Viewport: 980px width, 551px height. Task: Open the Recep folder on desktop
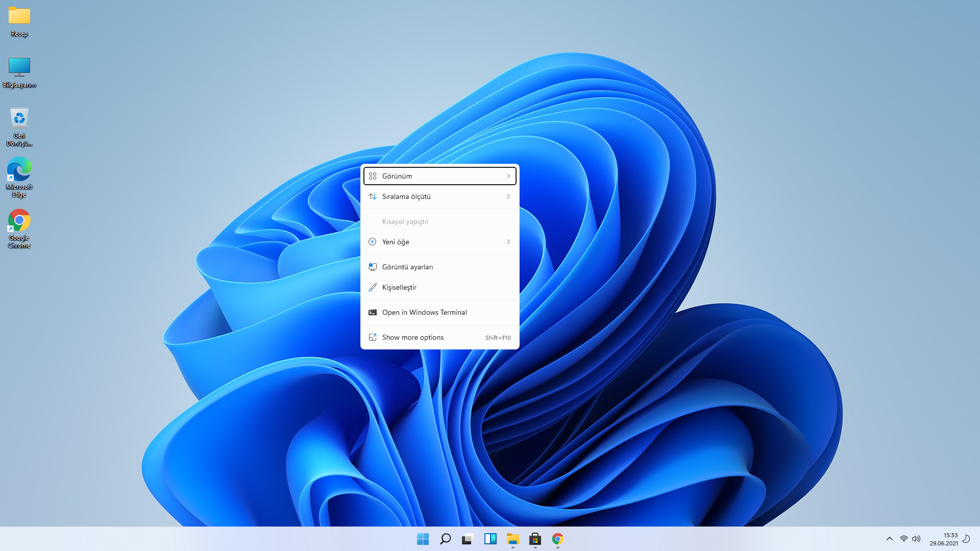(x=19, y=16)
